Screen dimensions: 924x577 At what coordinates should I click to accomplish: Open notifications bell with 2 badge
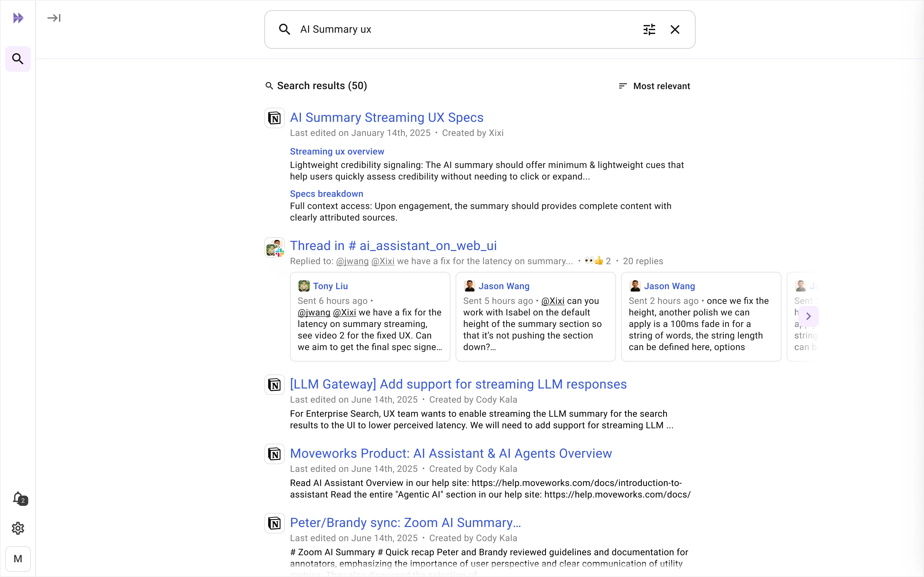[x=19, y=498]
